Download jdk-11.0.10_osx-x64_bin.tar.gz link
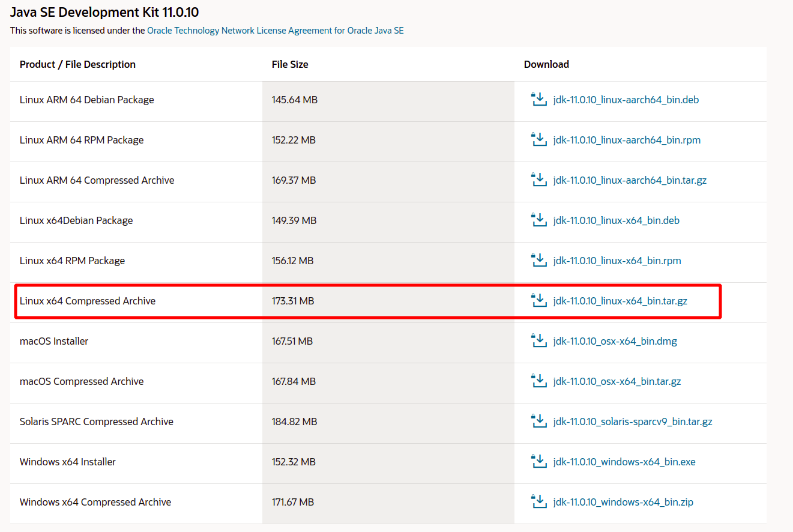793x532 pixels. (x=617, y=381)
